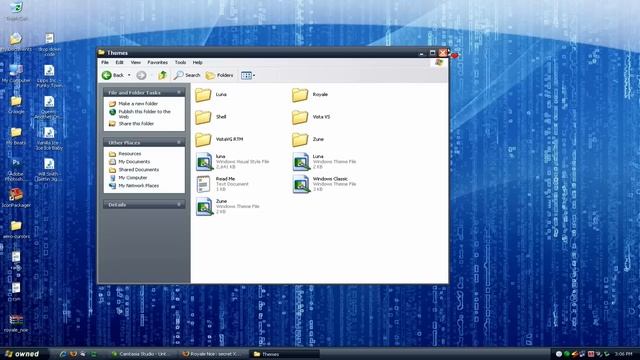The image size is (640, 360).
Task: Select the Vista VS folder icon
Action: 300,117
